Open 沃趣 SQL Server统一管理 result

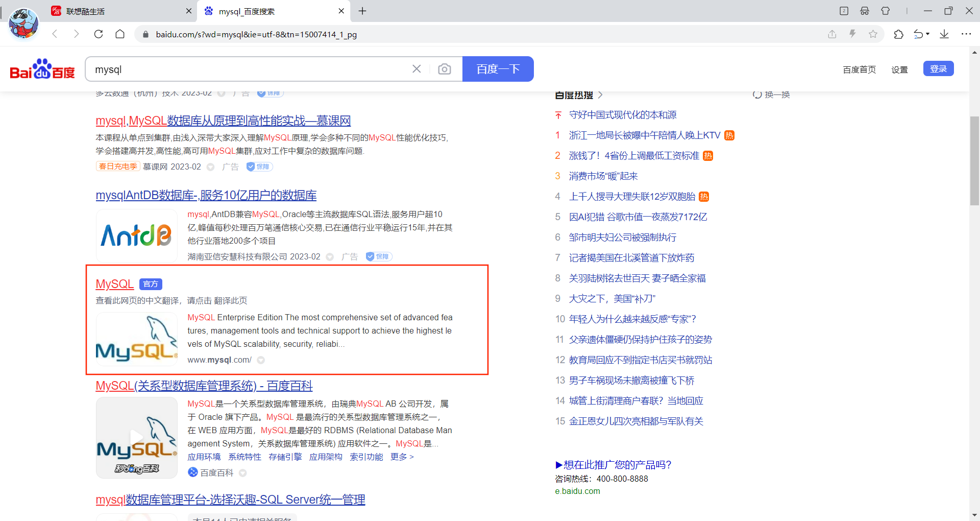(230, 500)
